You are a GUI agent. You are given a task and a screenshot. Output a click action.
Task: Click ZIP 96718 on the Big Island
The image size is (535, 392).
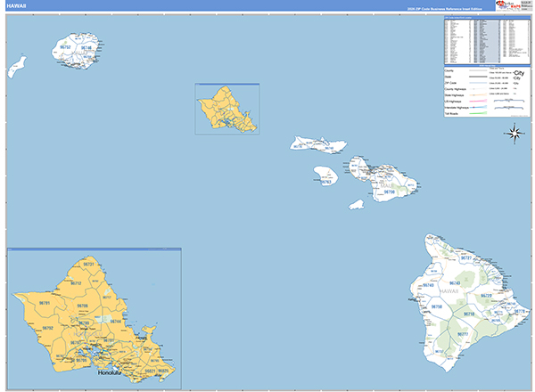click(x=469, y=314)
